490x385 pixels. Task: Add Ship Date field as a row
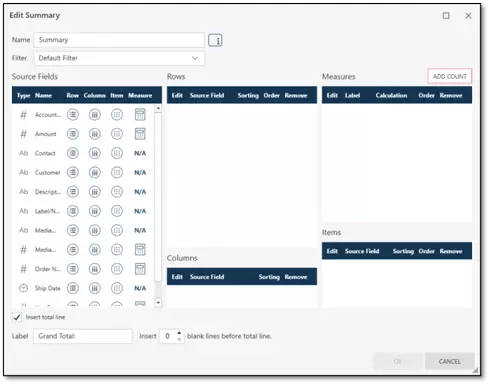[x=73, y=288]
